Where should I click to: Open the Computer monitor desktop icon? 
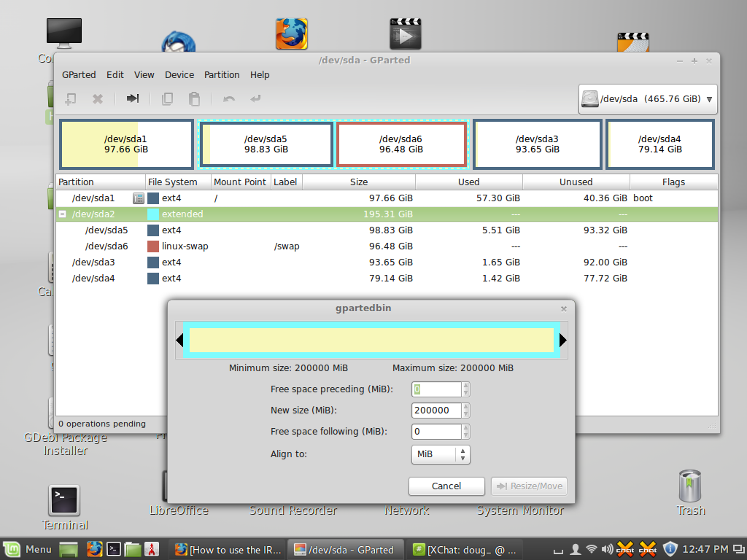pyautogui.click(x=64, y=34)
